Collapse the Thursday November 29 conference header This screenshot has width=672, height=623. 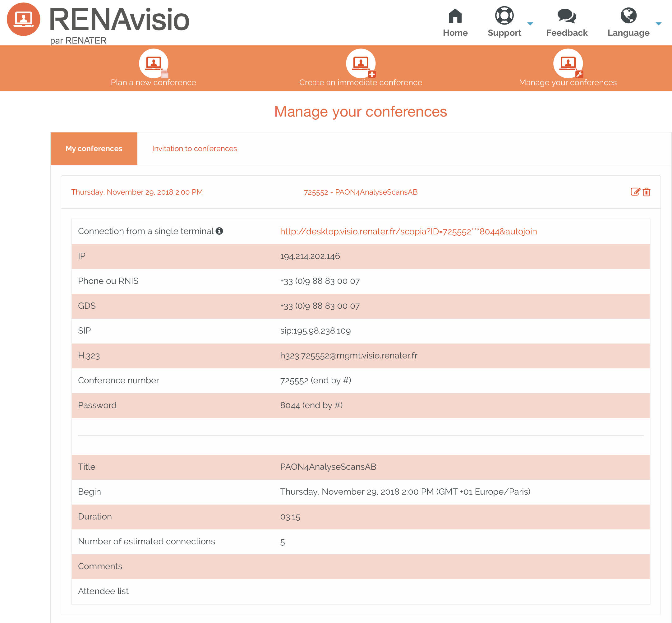[x=137, y=192]
